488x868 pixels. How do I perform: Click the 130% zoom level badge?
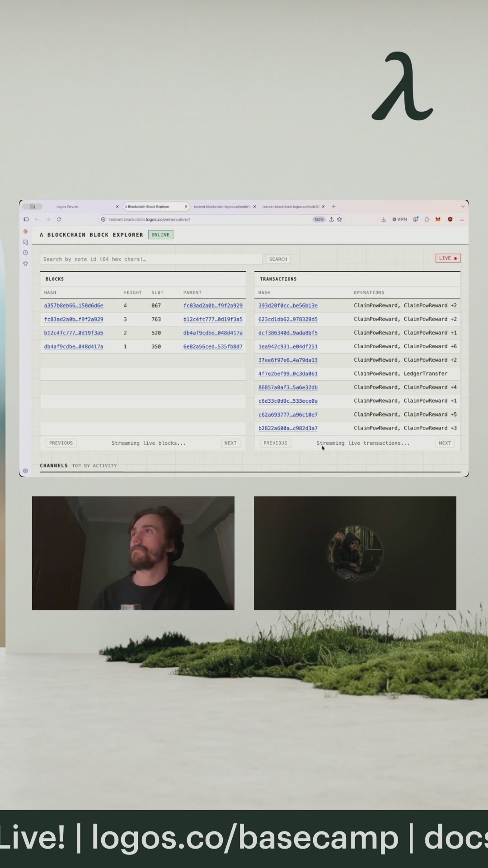point(319,219)
